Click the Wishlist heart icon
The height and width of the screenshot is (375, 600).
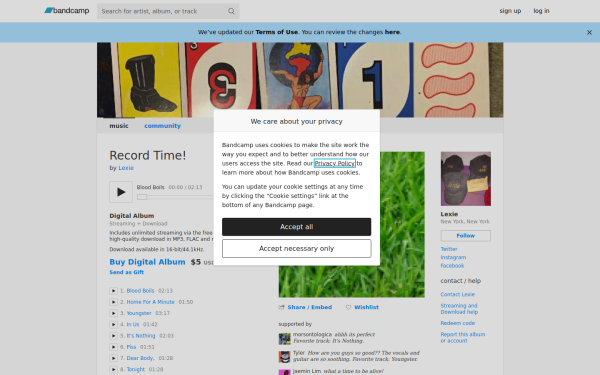[348, 307]
